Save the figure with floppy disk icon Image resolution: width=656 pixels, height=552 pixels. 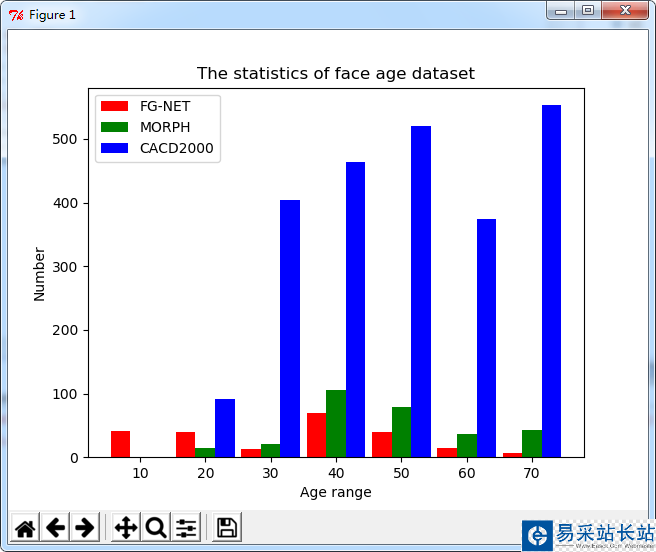tap(227, 527)
